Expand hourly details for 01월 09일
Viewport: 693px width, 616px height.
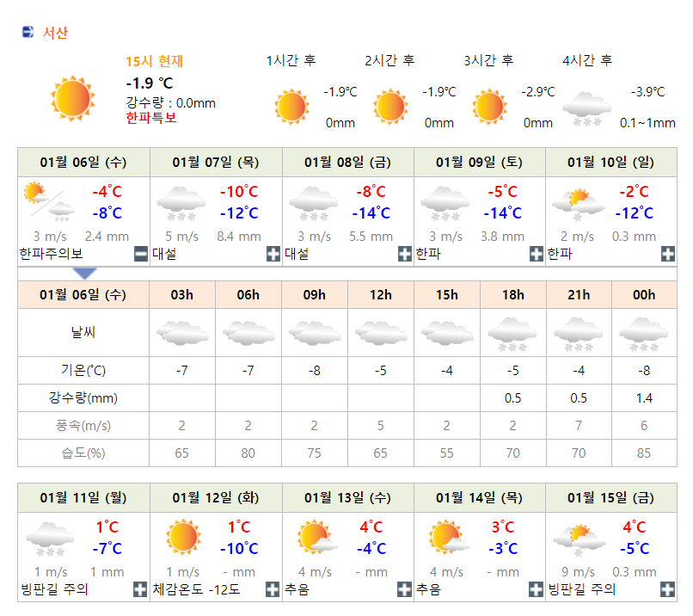pos(537,254)
